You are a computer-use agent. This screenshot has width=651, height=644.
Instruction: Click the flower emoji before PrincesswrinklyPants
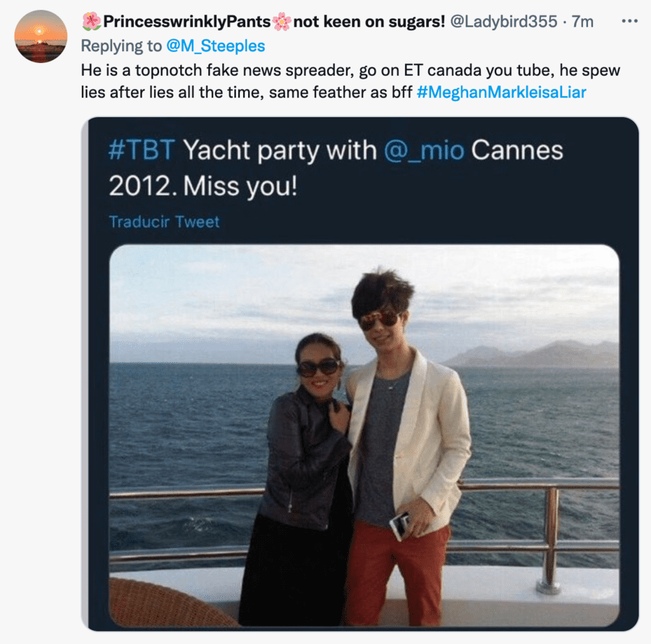pyautogui.click(x=91, y=22)
